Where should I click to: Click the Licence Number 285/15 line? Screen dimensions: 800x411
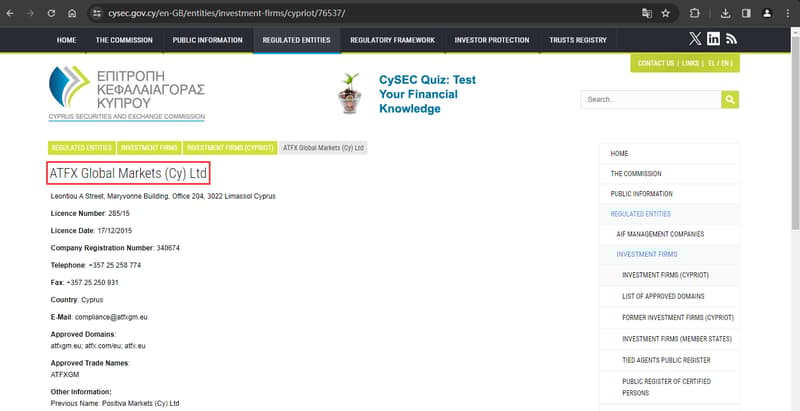click(90, 214)
